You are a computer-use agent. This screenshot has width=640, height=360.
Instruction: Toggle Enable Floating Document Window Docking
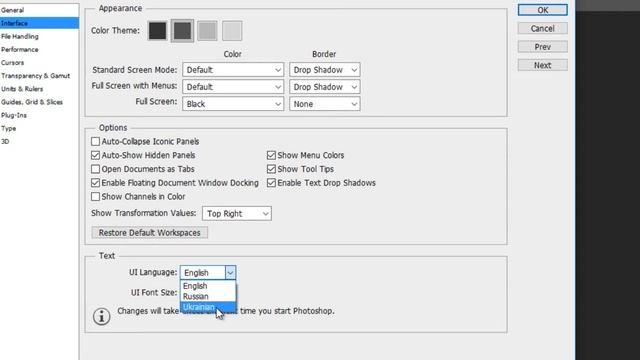[96, 183]
